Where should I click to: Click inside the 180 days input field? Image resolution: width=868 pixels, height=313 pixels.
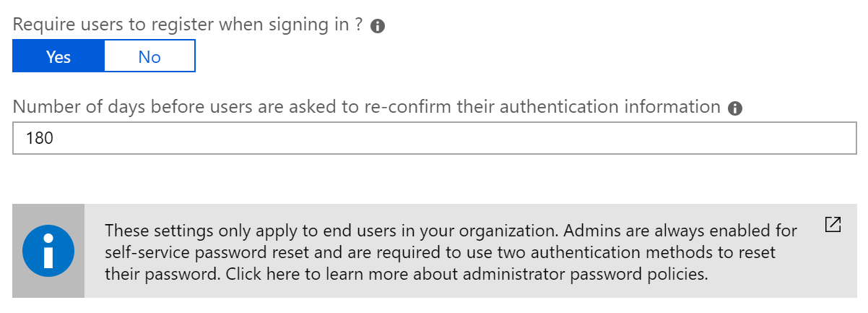(x=435, y=138)
